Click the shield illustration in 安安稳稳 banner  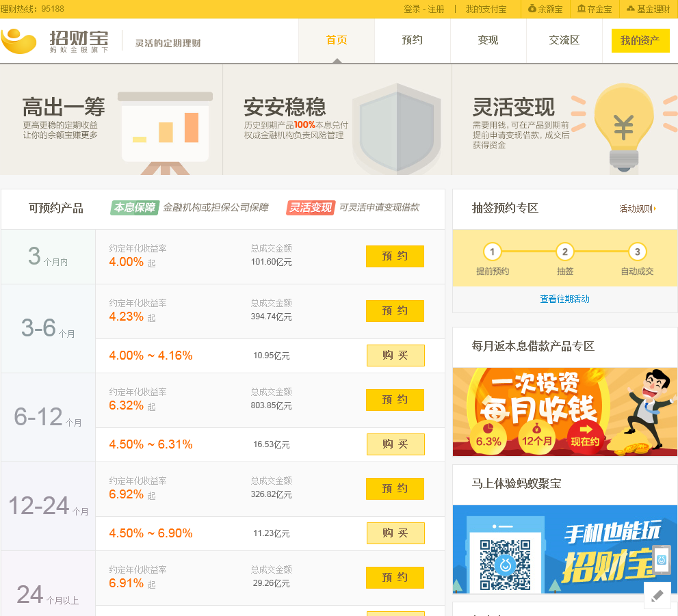coord(397,129)
